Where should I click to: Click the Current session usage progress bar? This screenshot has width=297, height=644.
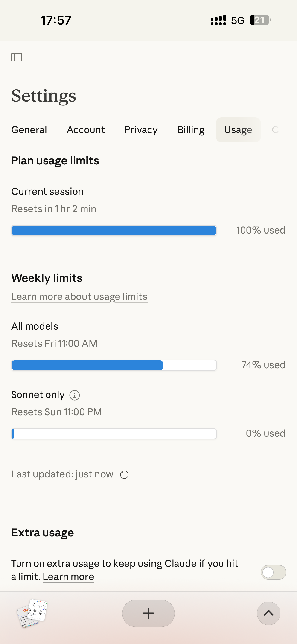pyautogui.click(x=114, y=231)
